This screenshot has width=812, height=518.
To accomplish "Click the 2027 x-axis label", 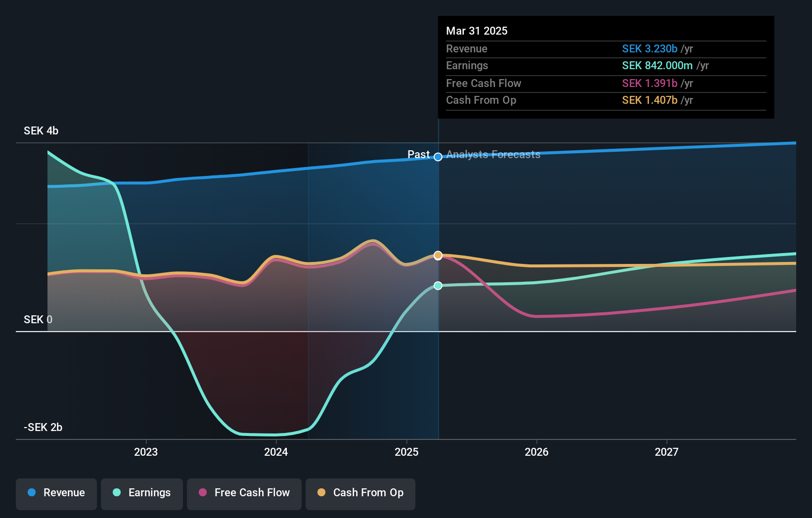I will pyautogui.click(x=667, y=452).
